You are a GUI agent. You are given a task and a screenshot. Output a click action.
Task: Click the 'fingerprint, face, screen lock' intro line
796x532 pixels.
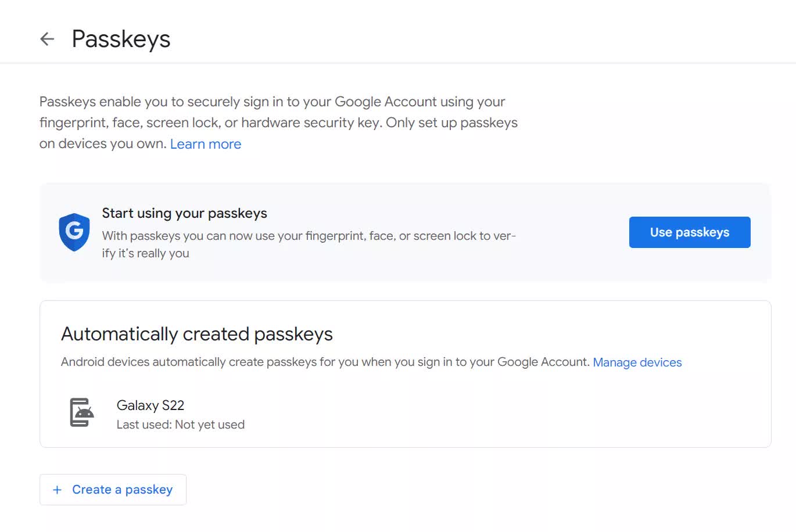click(x=278, y=123)
